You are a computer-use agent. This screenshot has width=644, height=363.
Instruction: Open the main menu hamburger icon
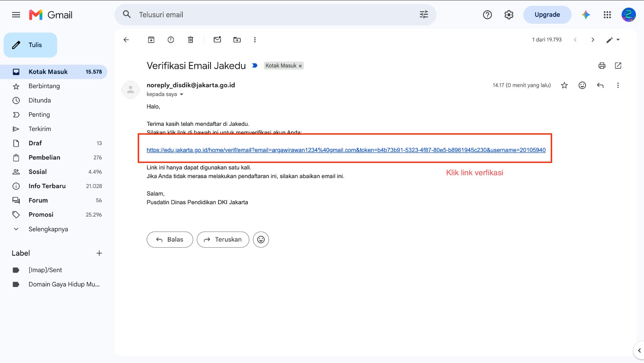pyautogui.click(x=16, y=15)
